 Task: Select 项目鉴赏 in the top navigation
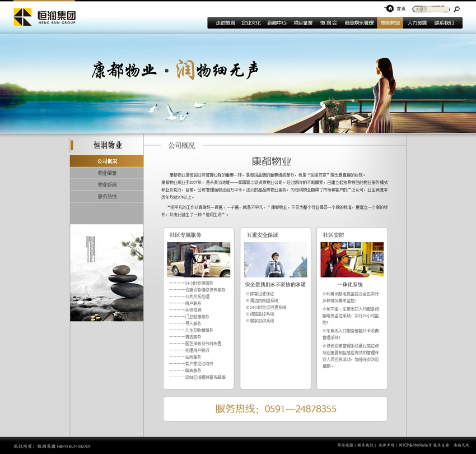point(303,23)
